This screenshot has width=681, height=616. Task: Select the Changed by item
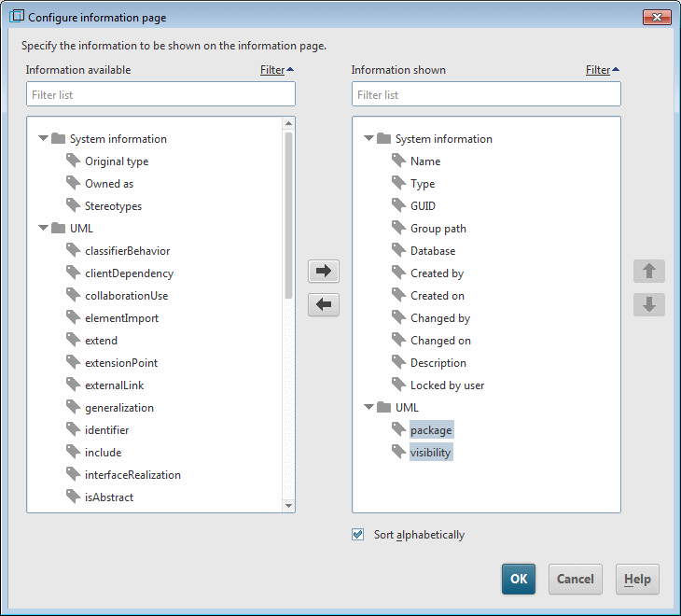[440, 318]
